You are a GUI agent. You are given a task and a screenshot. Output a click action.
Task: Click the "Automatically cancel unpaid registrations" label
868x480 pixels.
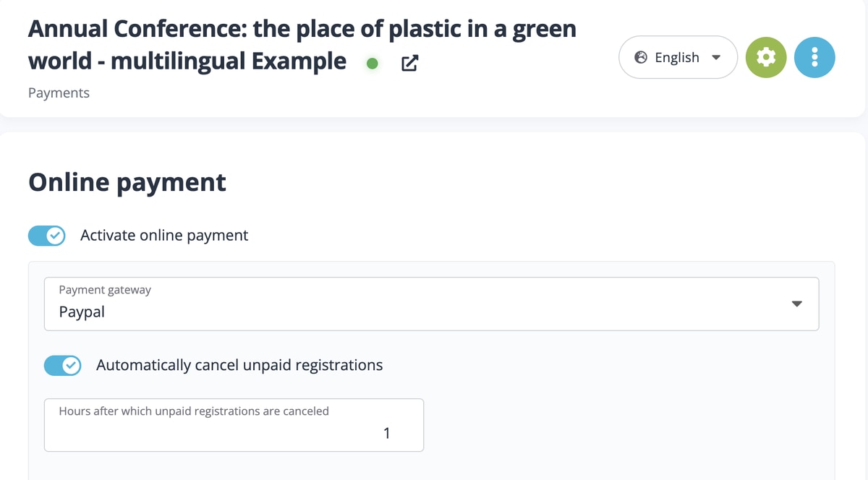[x=239, y=365]
